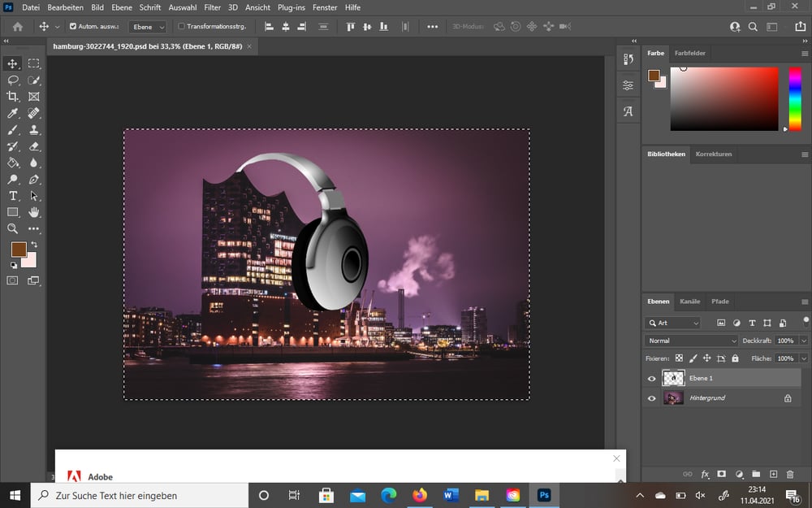Select the Crop tool
The image size is (812, 508).
pyautogui.click(x=12, y=97)
